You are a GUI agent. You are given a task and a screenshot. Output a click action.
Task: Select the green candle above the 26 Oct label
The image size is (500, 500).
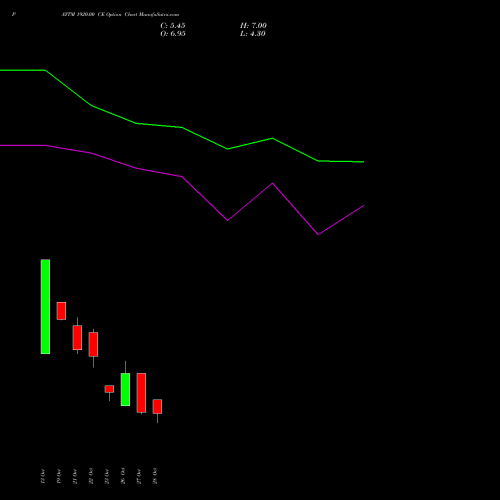[125, 389]
